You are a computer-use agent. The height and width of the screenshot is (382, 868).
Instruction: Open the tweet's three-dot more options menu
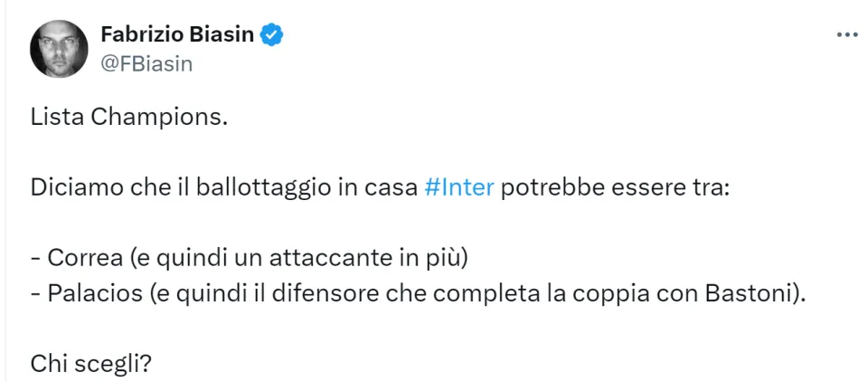[846, 35]
